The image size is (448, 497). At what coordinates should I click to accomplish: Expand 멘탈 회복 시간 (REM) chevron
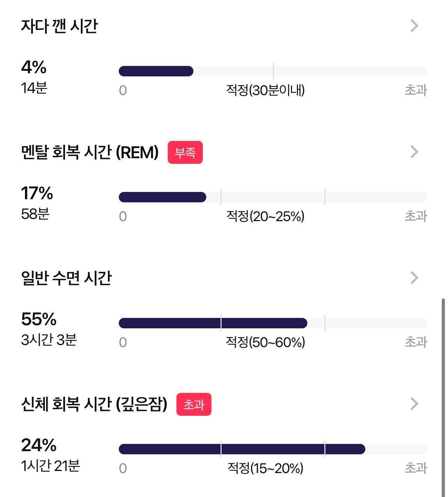414,152
